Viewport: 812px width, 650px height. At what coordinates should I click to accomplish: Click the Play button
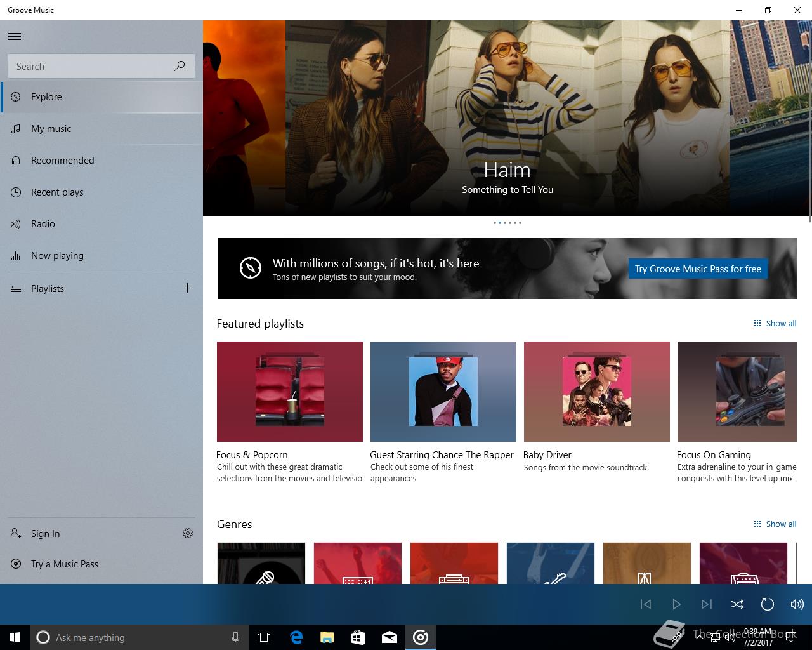tap(676, 604)
